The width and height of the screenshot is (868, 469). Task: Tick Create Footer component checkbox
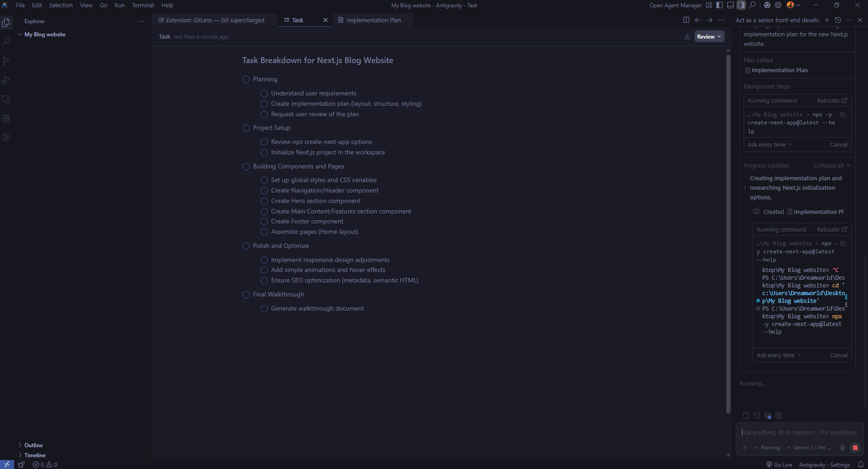click(x=264, y=222)
